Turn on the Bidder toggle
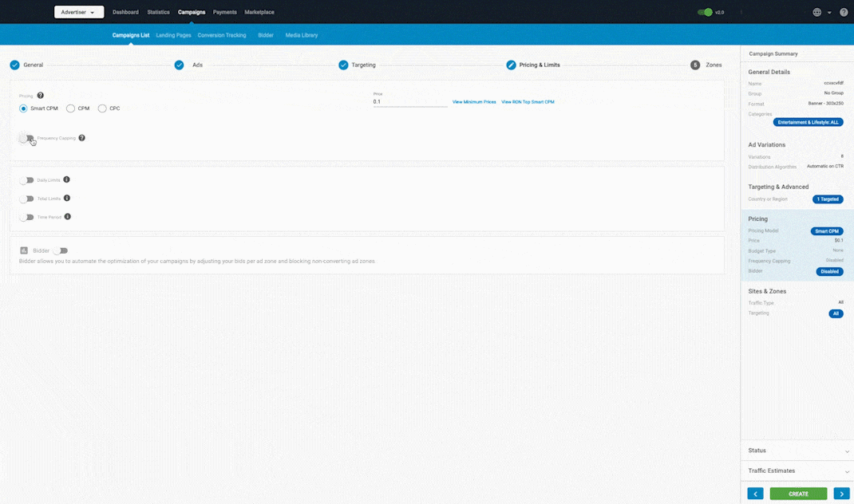Viewport: 854px width, 504px height. click(x=60, y=250)
